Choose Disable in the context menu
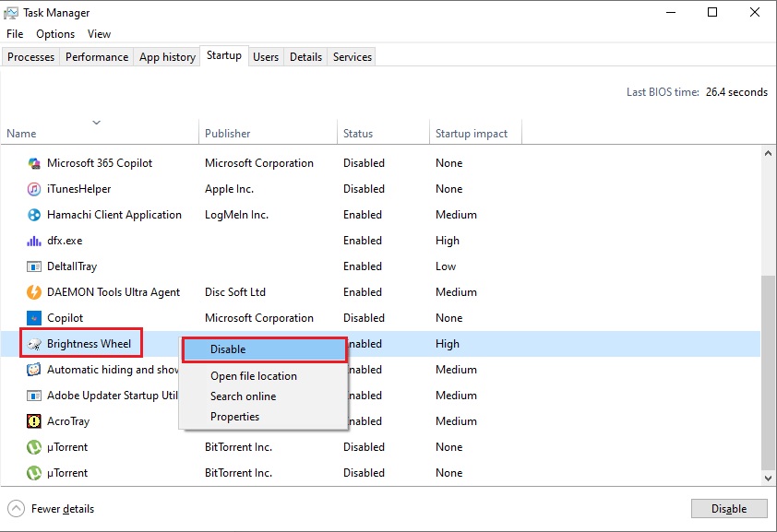The width and height of the screenshot is (777, 532). point(265,349)
